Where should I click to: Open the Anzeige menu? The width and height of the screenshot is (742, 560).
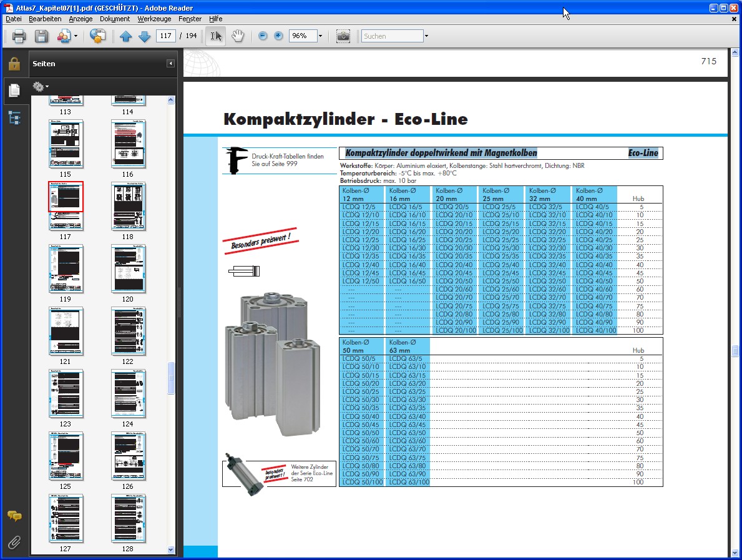[x=81, y=19]
